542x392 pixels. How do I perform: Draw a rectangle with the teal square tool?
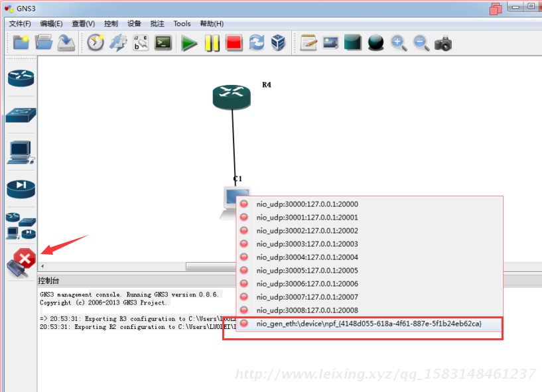coord(353,43)
